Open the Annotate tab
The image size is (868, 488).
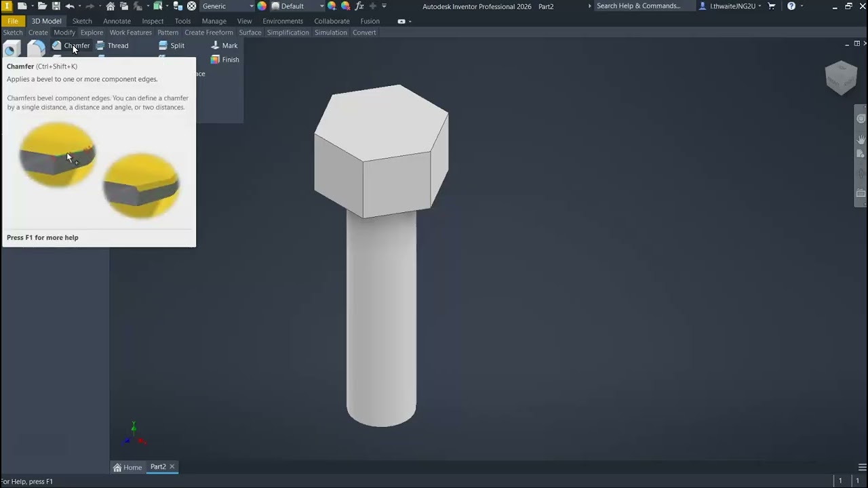117,21
